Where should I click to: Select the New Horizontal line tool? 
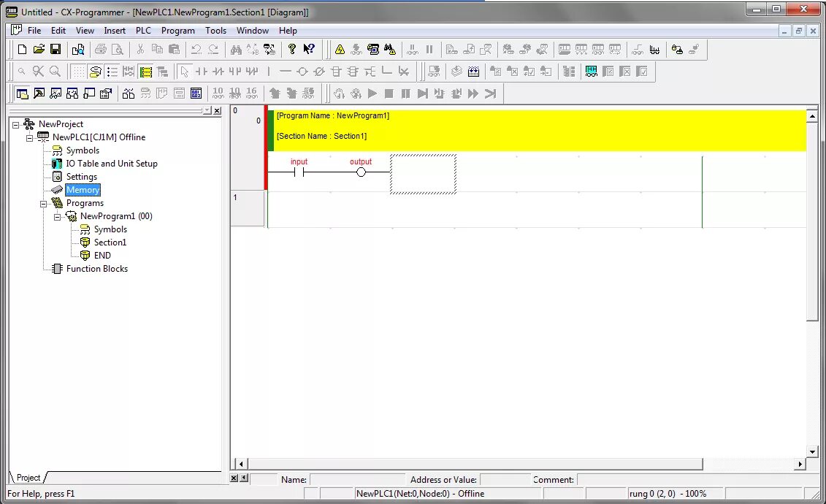point(286,72)
